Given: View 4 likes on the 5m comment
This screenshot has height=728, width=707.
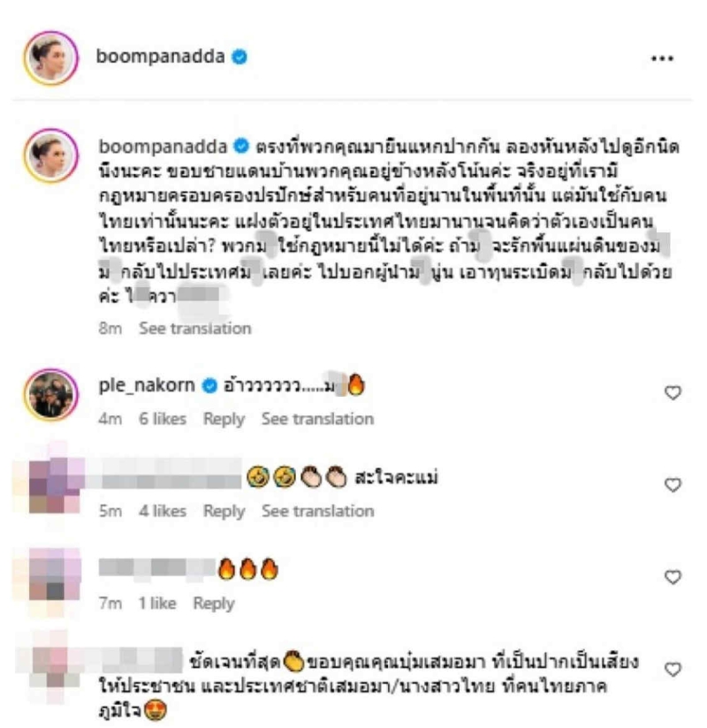Looking at the screenshot, I should pyautogui.click(x=163, y=512).
